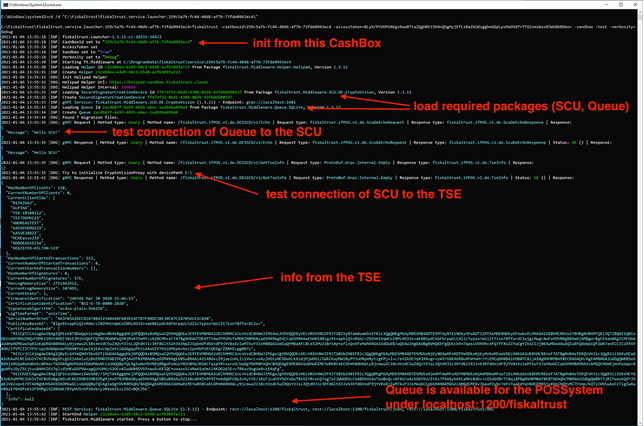Click the "REGISTER-HILTON-123" client ID entry

(x=35, y=248)
